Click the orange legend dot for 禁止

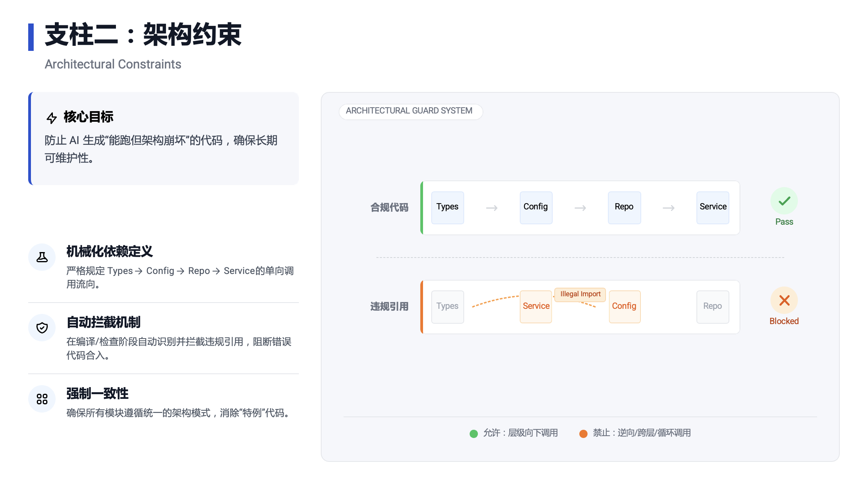pos(583,434)
